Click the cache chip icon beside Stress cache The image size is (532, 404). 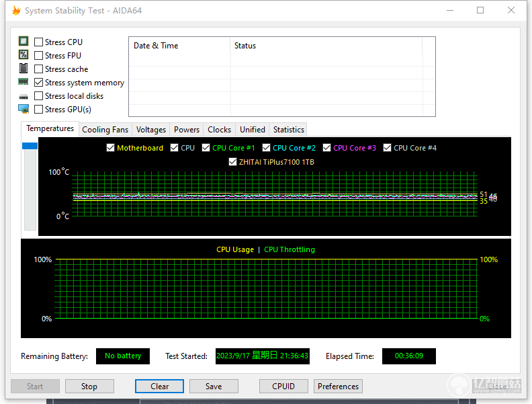pos(24,69)
